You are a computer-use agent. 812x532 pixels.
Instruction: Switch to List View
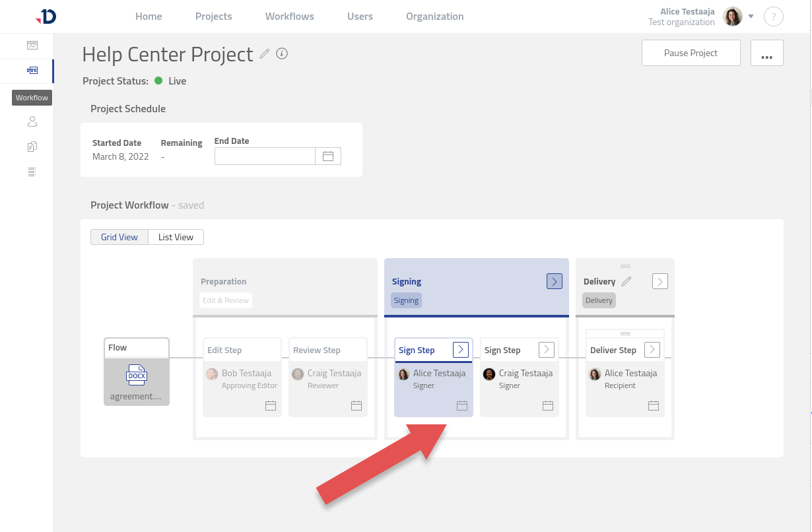coord(176,237)
